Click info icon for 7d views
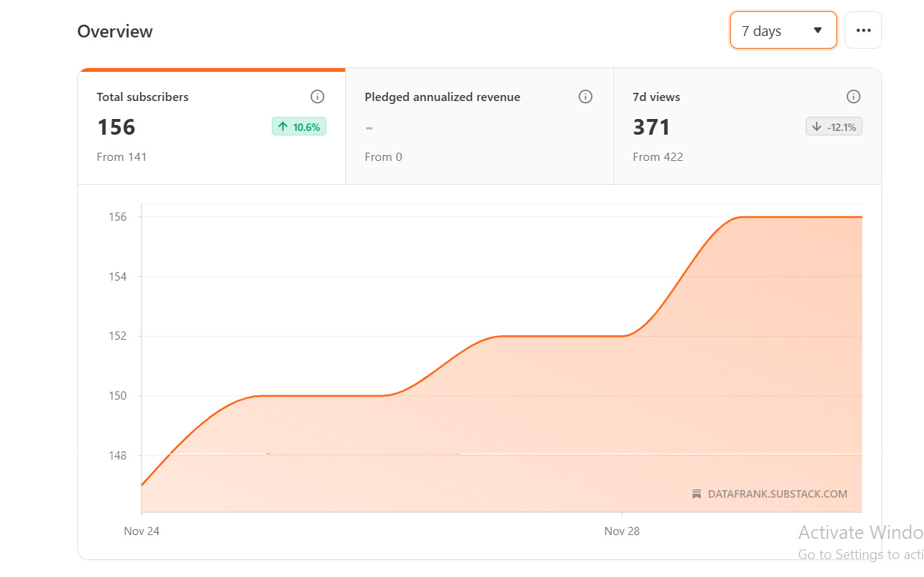This screenshot has height=577, width=924. 853,97
